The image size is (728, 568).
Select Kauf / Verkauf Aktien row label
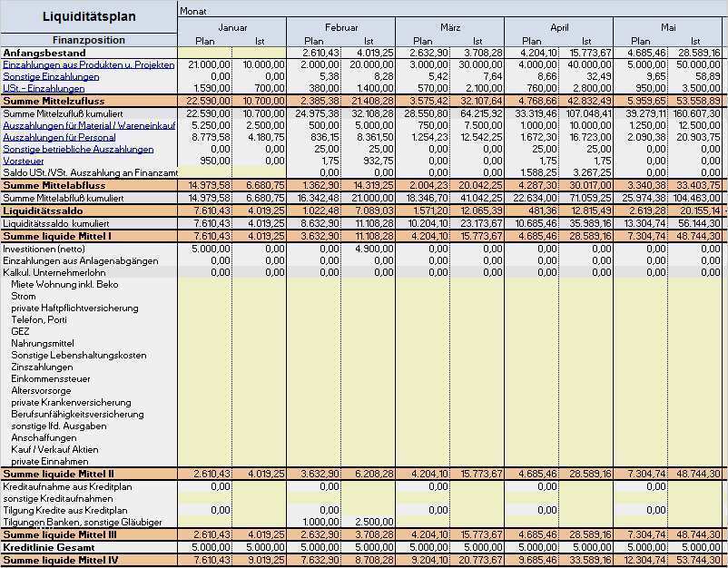(x=54, y=450)
